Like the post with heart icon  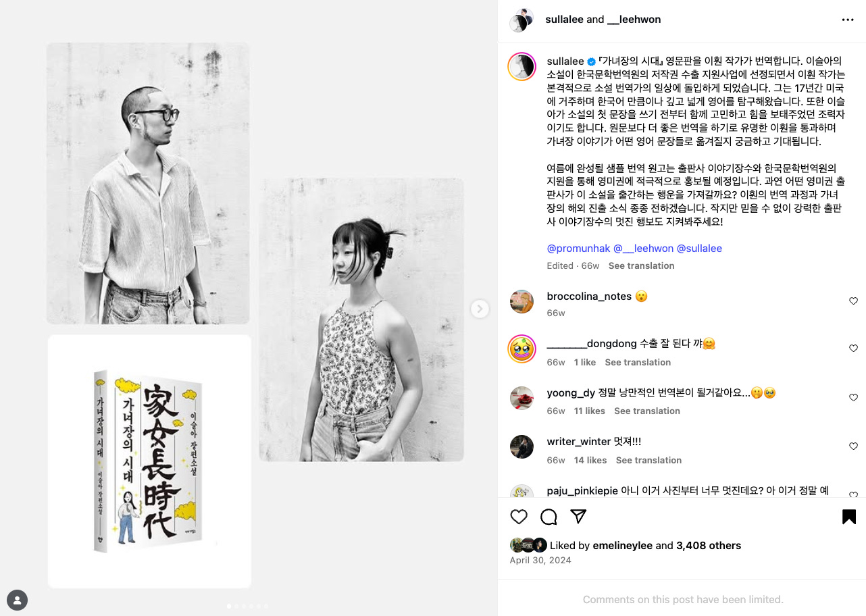519,517
